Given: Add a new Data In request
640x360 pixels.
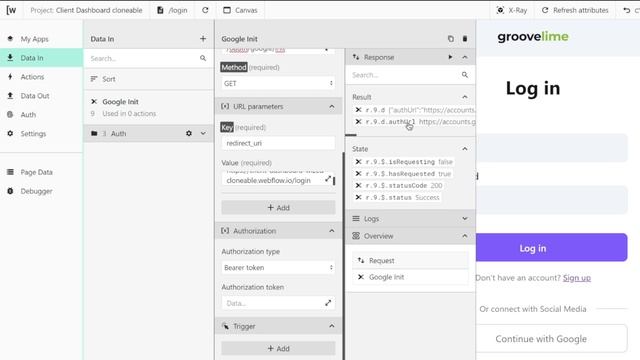Looking at the screenshot, I should tap(203, 39).
